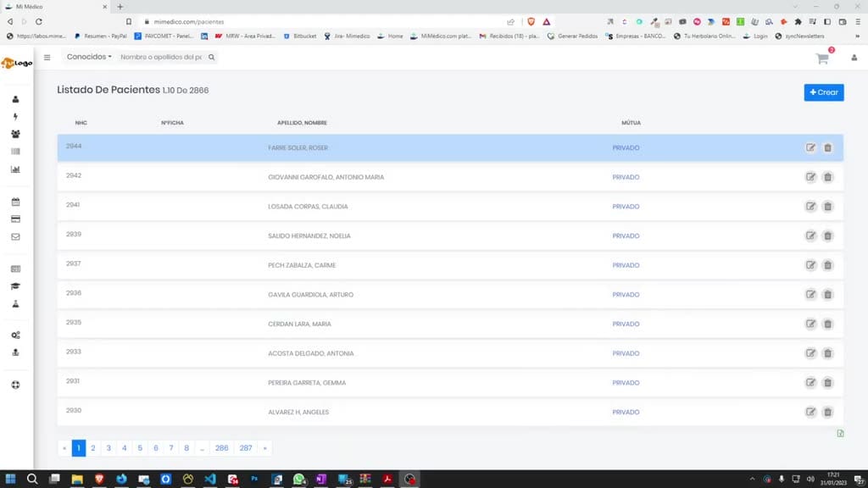Open the Windows Start menu
This screenshot has height=488, width=868.
point(10,479)
